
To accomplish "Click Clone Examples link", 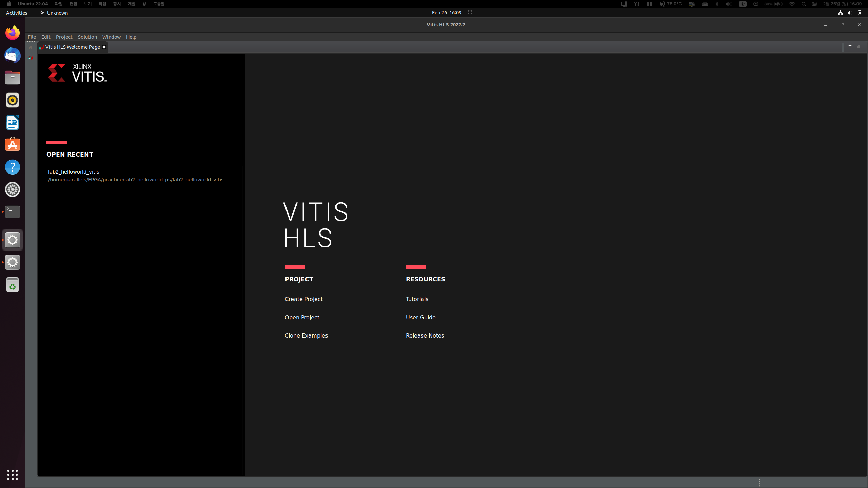I will [306, 335].
